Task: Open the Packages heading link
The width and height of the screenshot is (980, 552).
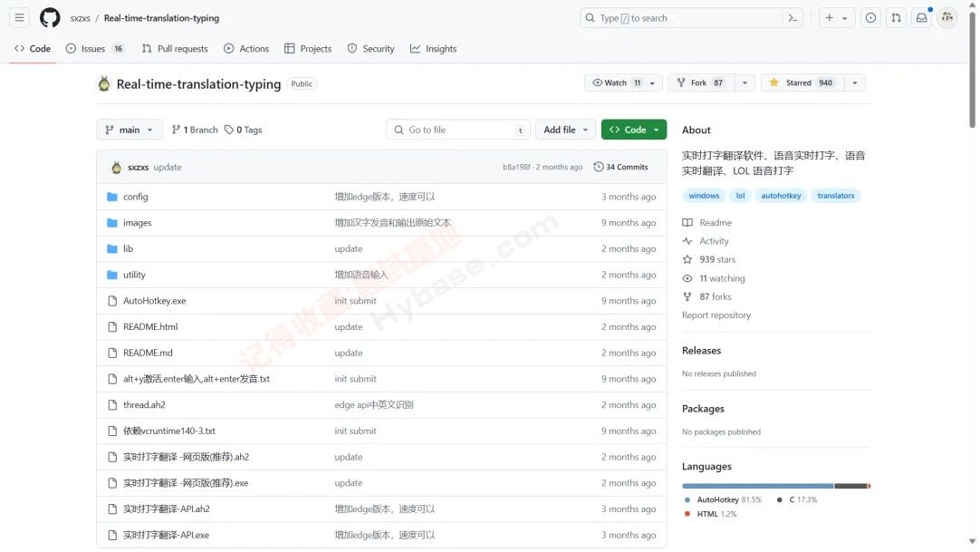Action: [703, 409]
